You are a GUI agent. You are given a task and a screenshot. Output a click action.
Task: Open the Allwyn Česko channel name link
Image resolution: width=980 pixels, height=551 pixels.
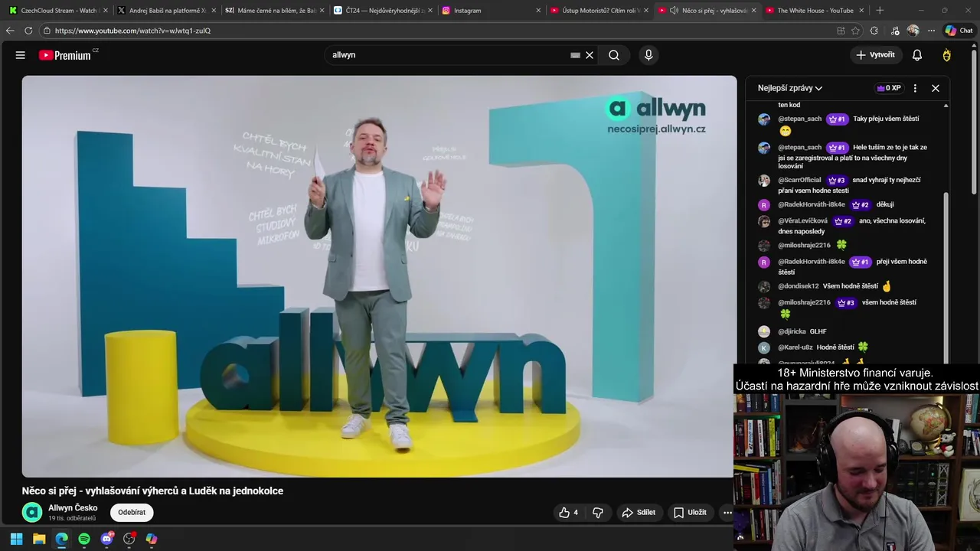[x=73, y=507]
